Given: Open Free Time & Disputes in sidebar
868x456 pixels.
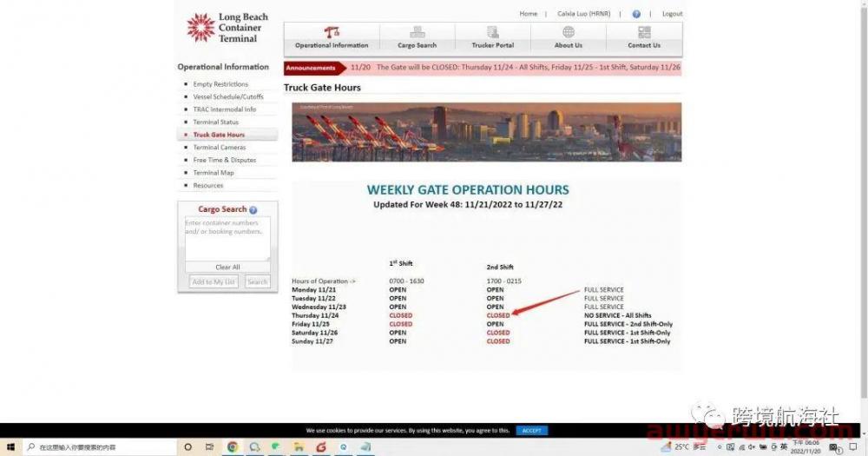Looking at the screenshot, I should (224, 160).
